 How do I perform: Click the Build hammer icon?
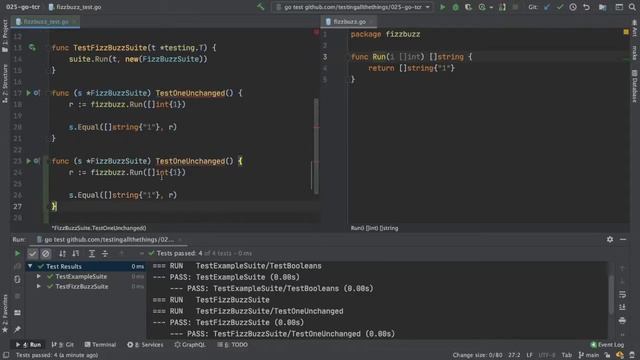[x=260, y=7]
